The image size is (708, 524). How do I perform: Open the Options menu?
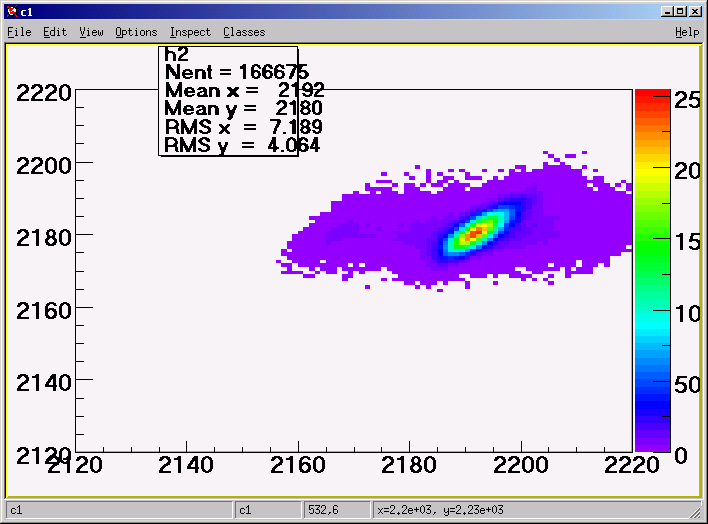(x=136, y=32)
